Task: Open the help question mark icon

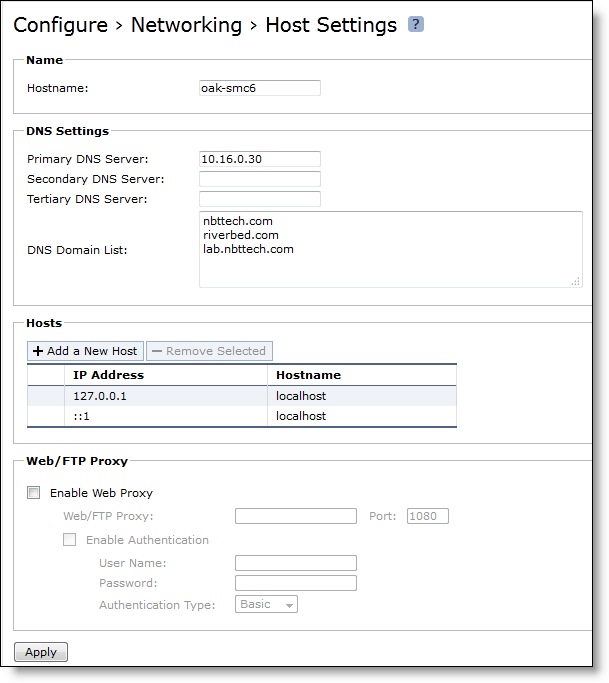Action: 416,24
